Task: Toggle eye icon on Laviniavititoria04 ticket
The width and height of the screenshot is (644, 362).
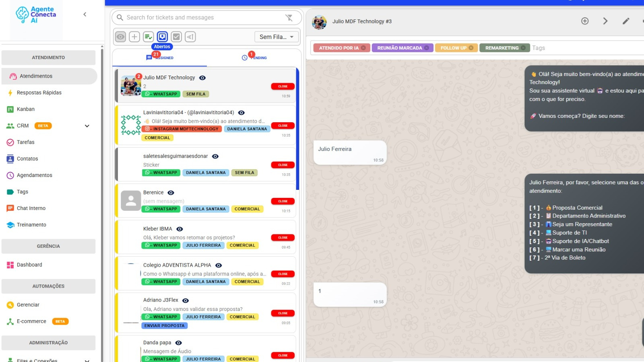Action: click(242, 113)
